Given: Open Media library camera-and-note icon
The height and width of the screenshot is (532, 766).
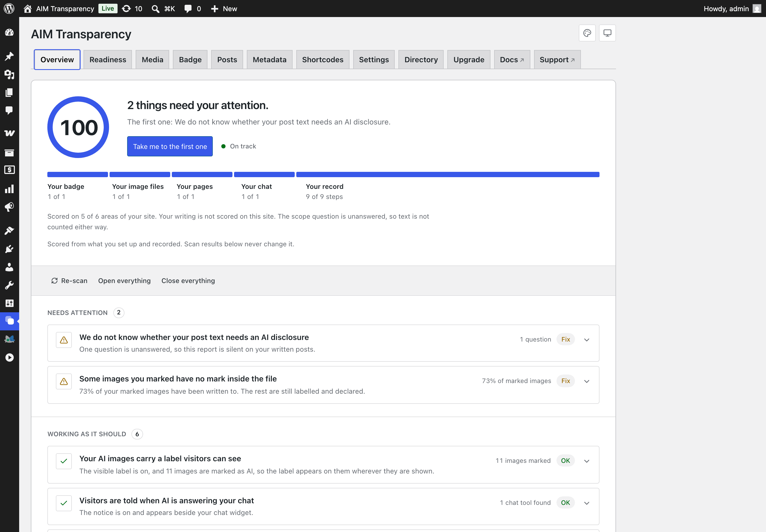Looking at the screenshot, I should 9,74.
